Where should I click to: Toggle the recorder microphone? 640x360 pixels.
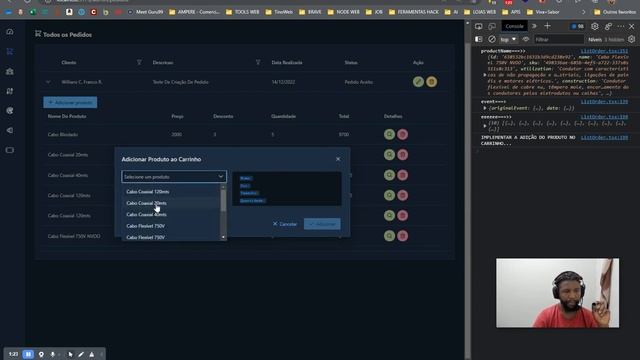coord(53,354)
